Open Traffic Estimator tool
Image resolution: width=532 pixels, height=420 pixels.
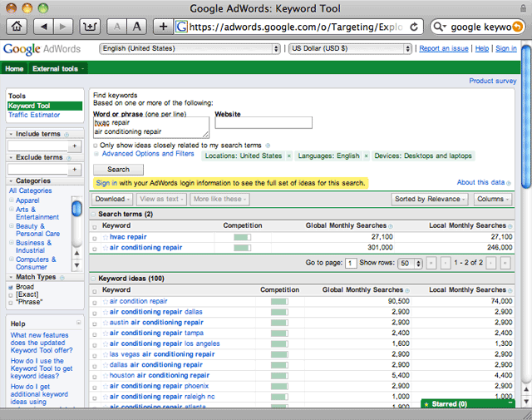click(x=34, y=115)
